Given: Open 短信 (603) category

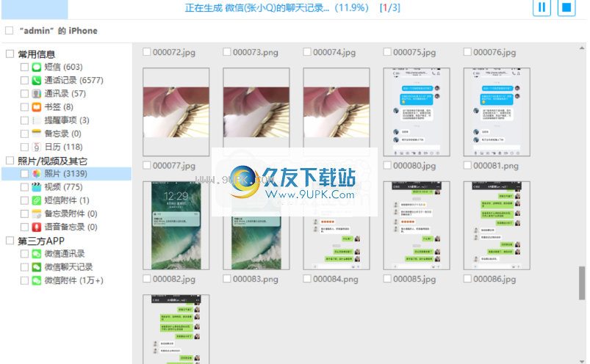Looking at the screenshot, I should pos(64,68).
